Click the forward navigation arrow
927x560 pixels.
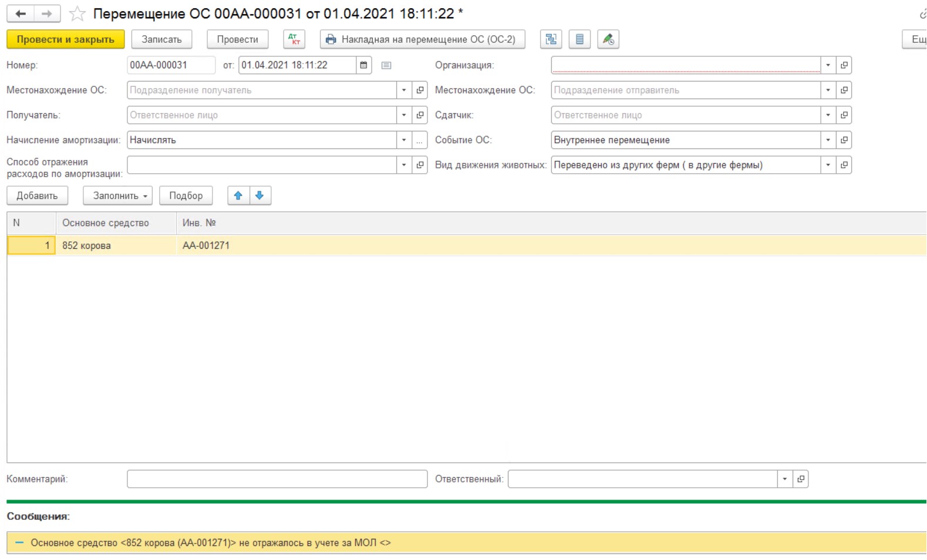coord(47,14)
